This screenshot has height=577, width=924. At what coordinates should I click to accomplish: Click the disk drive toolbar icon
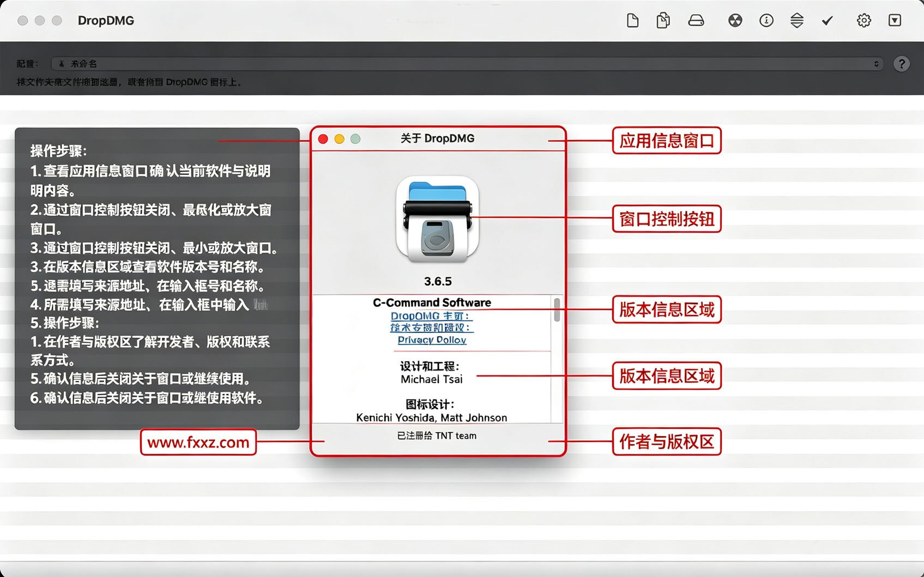[x=696, y=21]
